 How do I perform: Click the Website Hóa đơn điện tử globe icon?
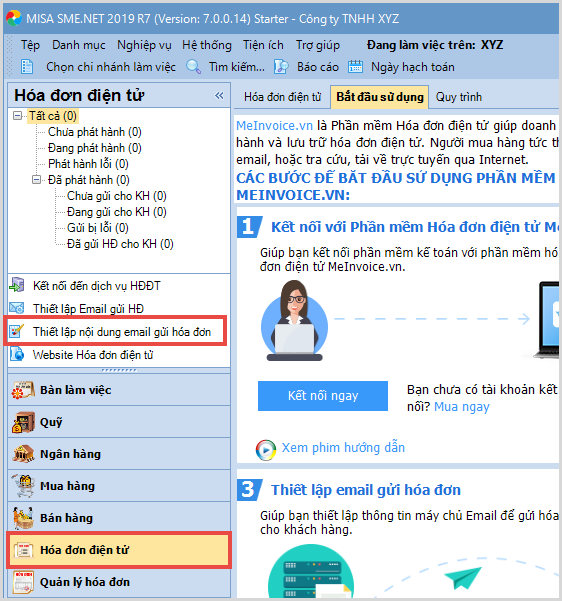pyautogui.click(x=17, y=354)
